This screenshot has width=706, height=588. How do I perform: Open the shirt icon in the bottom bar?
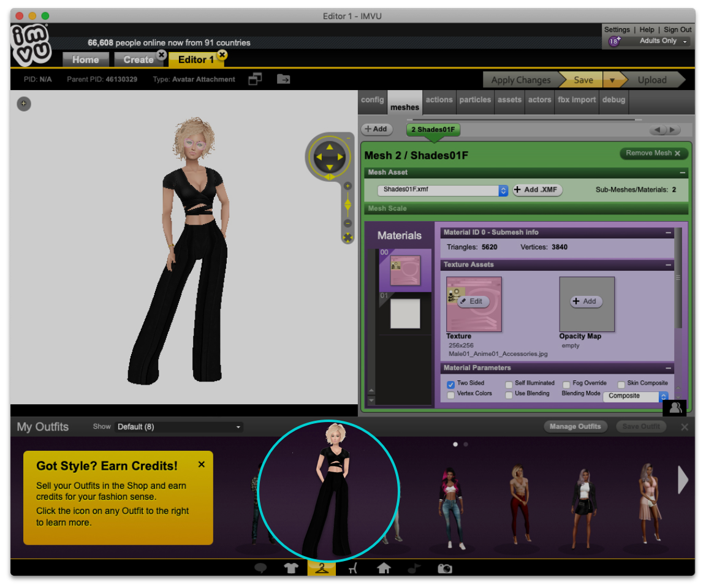point(291,568)
